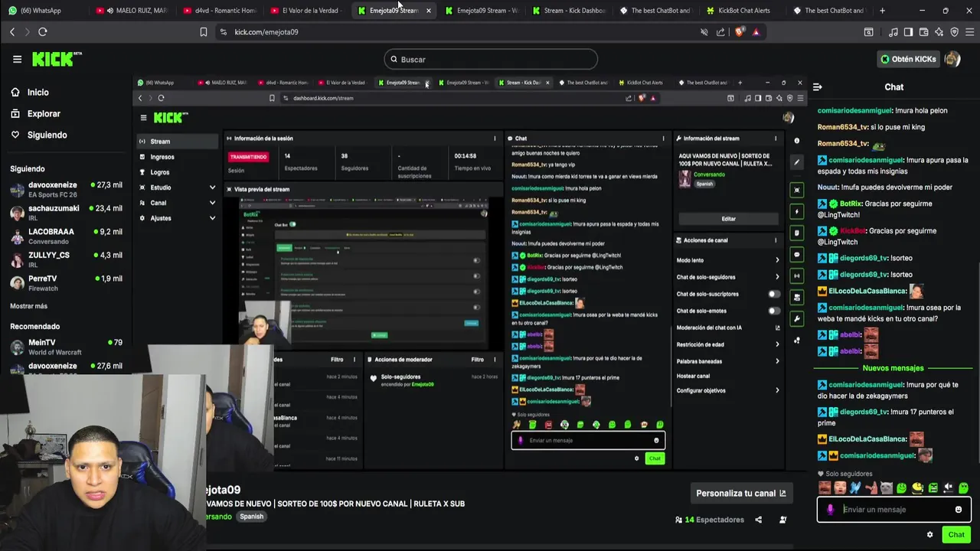Collapse the chat panel with arrow icon
Screen dimensions: 980x551
tap(817, 87)
